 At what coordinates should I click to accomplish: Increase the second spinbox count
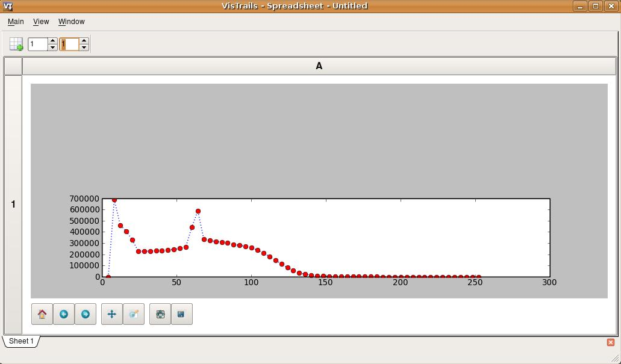click(x=84, y=41)
